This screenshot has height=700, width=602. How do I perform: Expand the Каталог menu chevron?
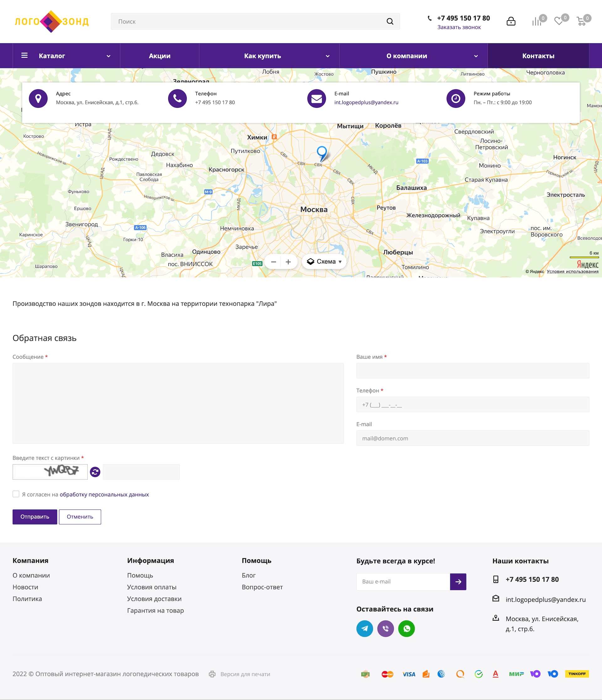point(108,56)
